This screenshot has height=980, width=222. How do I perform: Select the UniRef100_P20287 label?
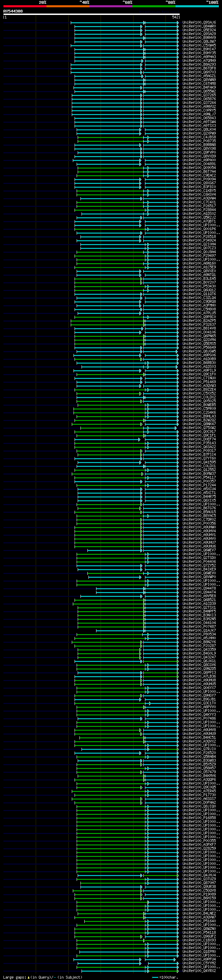tap(199, 646)
